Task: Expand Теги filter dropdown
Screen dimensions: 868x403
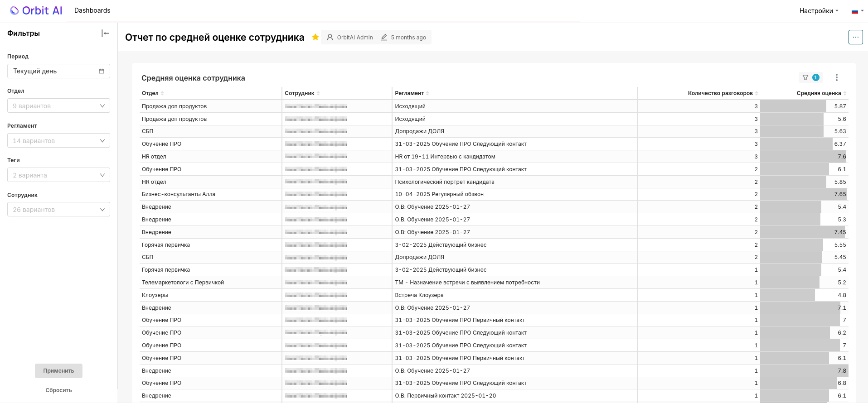Action: point(58,175)
